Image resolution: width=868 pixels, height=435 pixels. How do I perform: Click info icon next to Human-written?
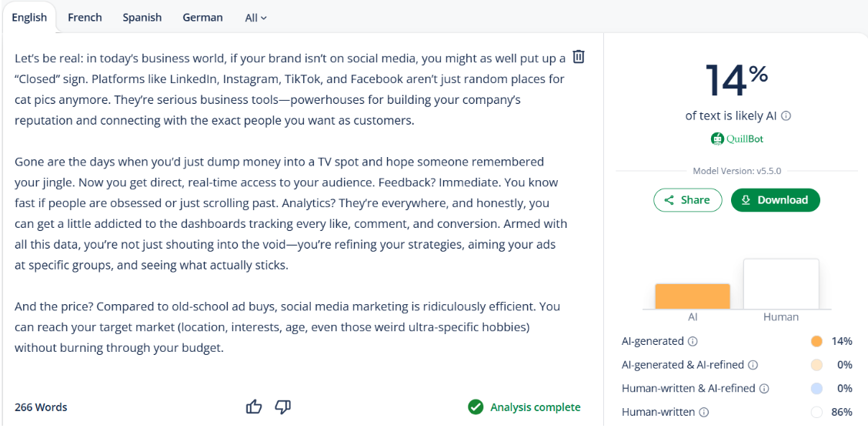[x=703, y=413]
